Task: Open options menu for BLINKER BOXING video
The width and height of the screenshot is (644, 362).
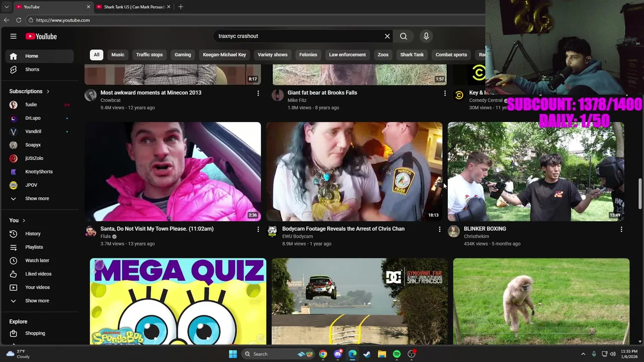Action: [x=621, y=229]
